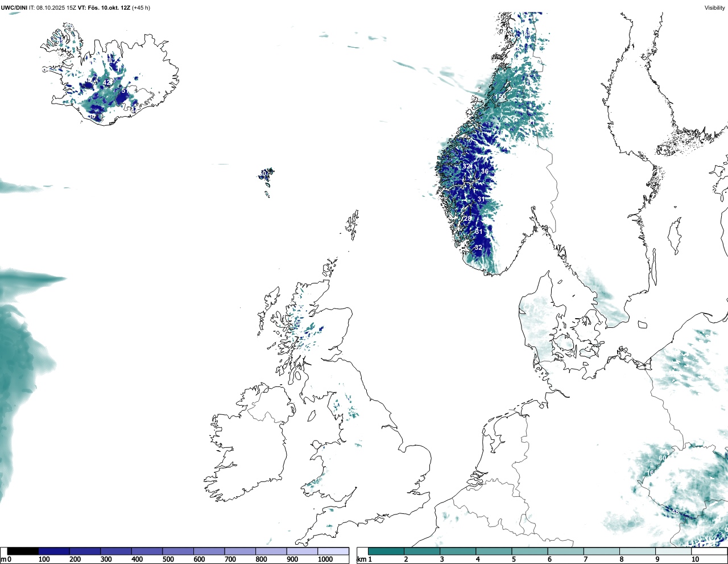Click the init time '08.10.2025 15Z'
The image size is (728, 564).
point(56,8)
